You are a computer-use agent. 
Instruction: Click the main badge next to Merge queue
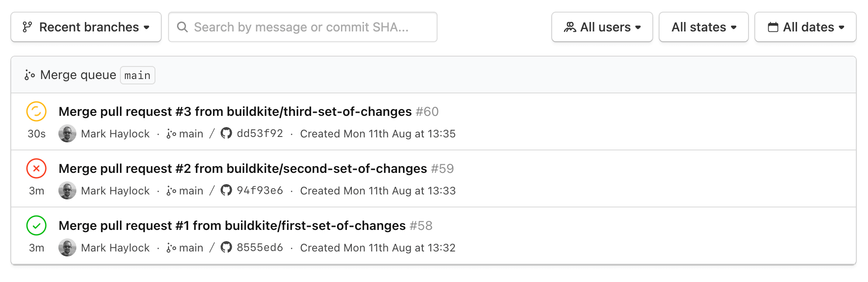tap(137, 75)
